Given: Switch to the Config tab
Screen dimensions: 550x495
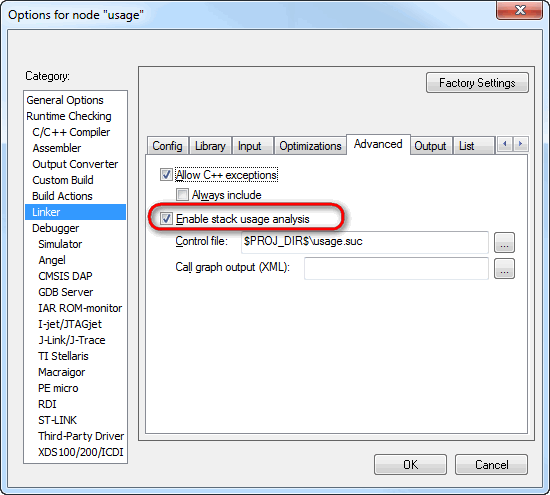Looking at the screenshot, I should [167, 146].
